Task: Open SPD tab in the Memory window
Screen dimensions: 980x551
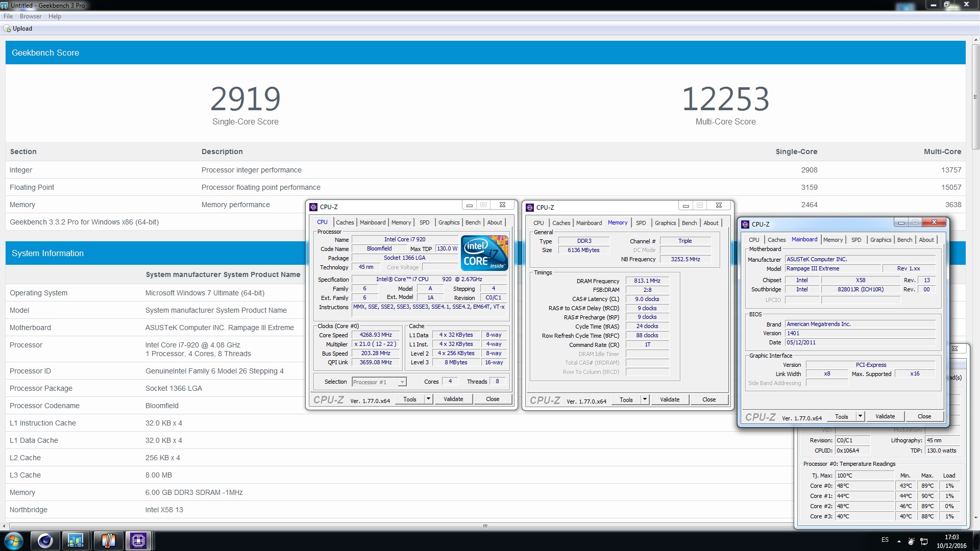Action: point(641,223)
